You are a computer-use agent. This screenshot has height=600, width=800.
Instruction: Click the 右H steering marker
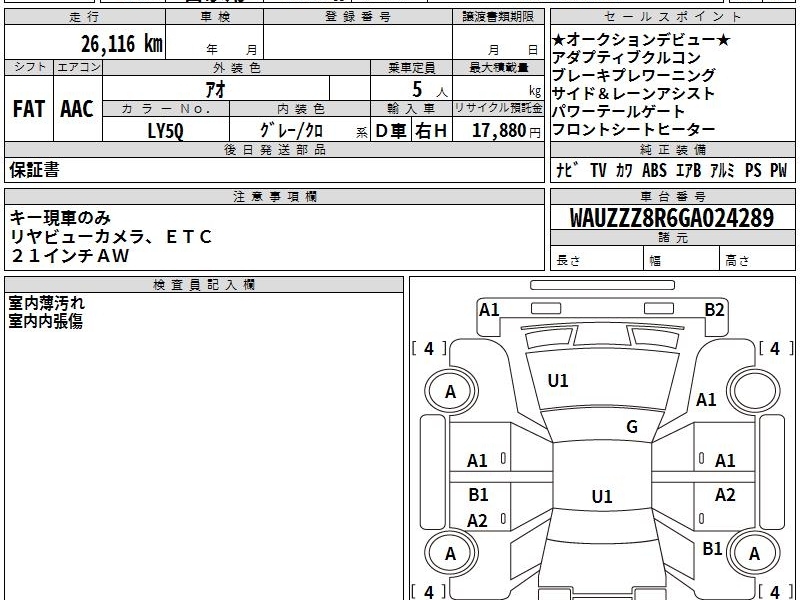(x=431, y=131)
